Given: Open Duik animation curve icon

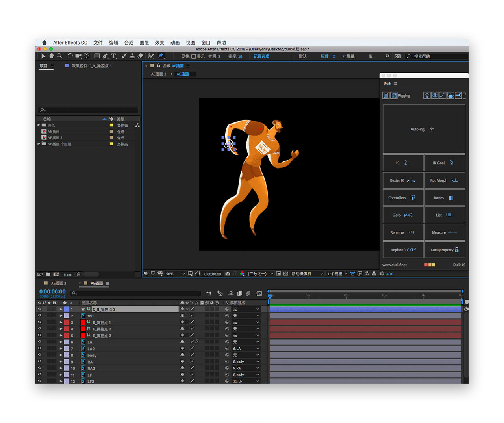Looking at the screenshot, I should tap(443, 95).
